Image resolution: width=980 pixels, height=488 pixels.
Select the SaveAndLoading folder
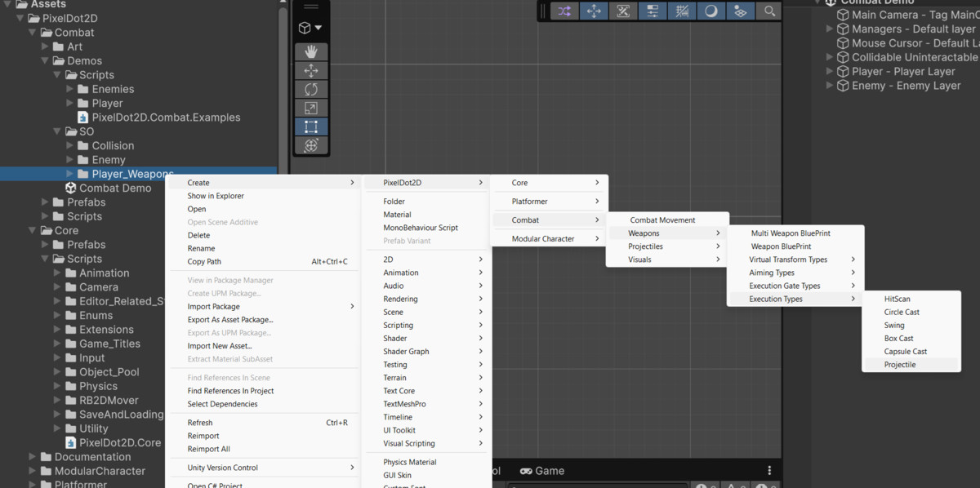114,415
